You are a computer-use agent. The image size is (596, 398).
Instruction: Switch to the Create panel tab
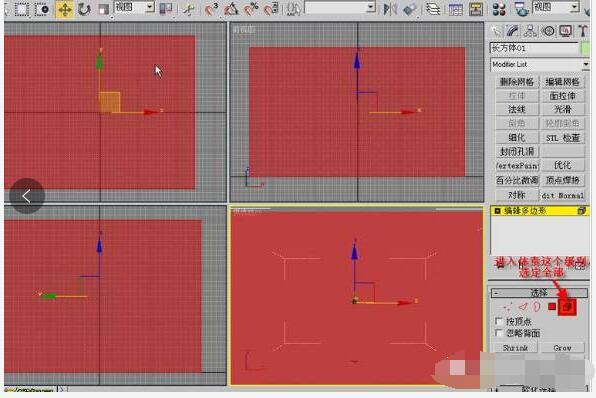click(x=496, y=31)
